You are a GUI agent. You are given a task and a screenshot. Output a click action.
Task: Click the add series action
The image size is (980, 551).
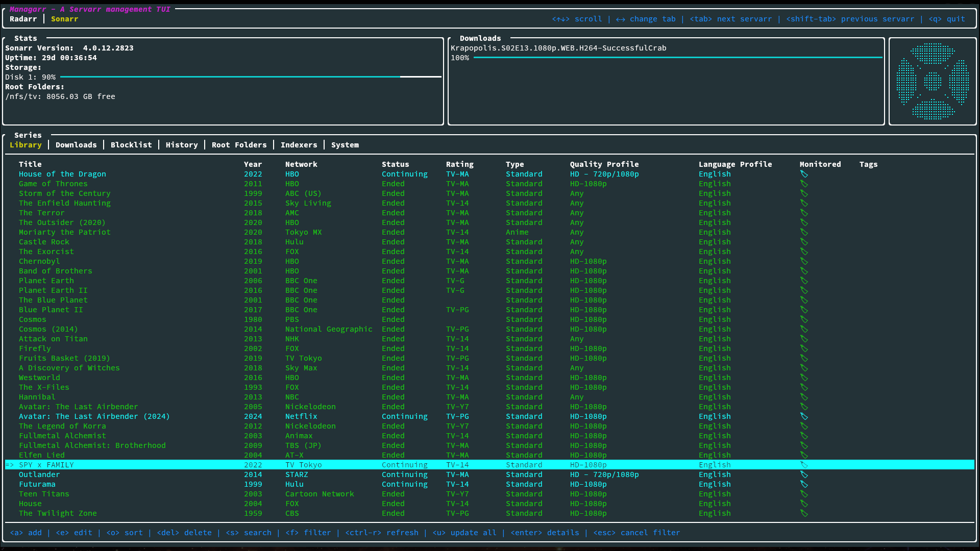pos(26,532)
